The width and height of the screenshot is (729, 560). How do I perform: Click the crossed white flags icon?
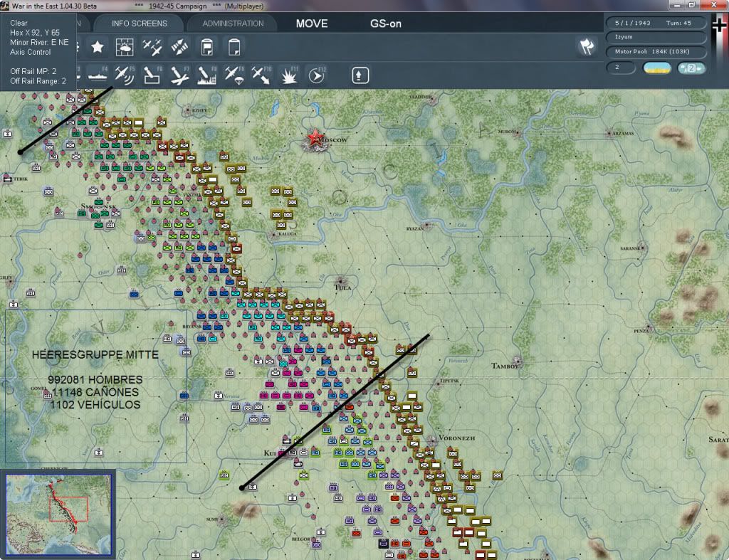tap(587, 46)
